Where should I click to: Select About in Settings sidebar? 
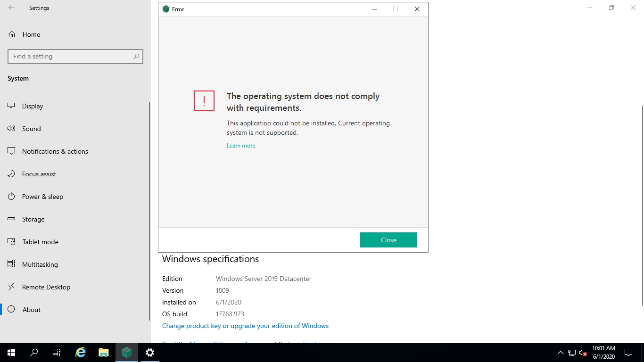(75, 310)
